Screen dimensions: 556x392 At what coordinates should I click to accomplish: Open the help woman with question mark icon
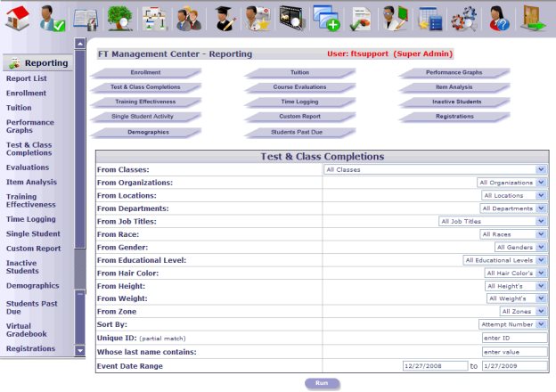499,19
